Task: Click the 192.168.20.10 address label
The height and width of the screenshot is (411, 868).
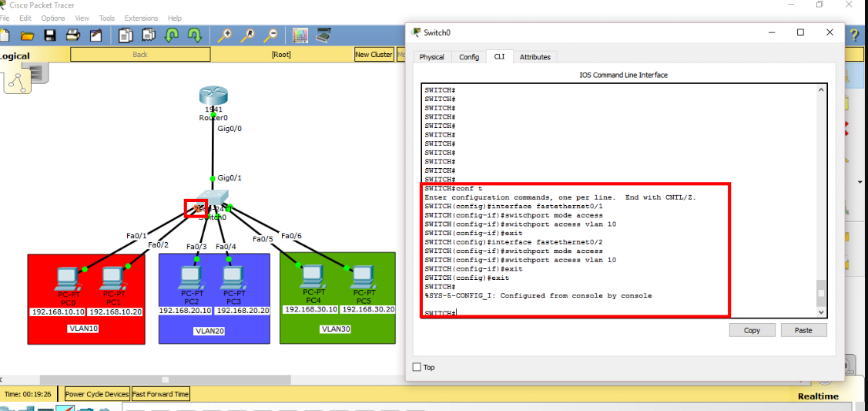Action: point(186,311)
